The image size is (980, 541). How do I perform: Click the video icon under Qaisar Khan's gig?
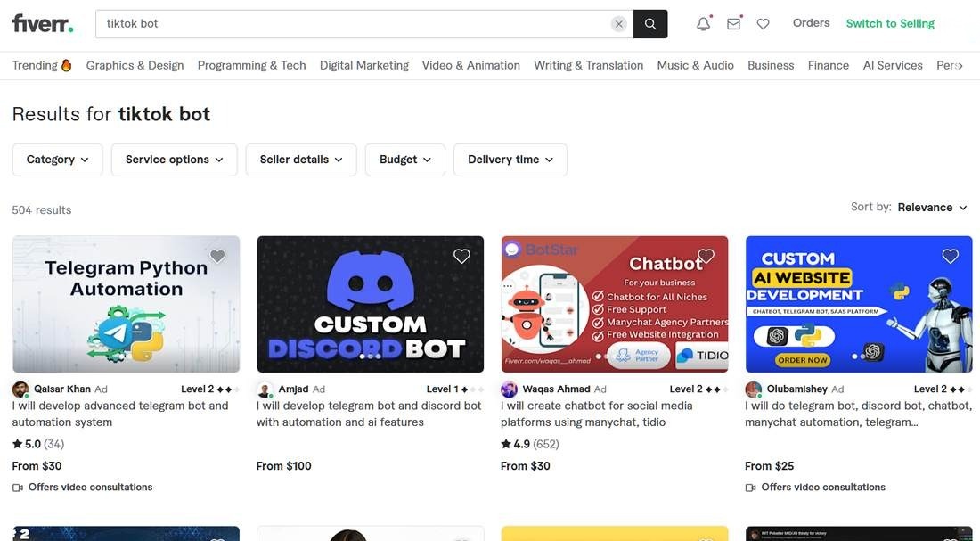[x=18, y=488]
